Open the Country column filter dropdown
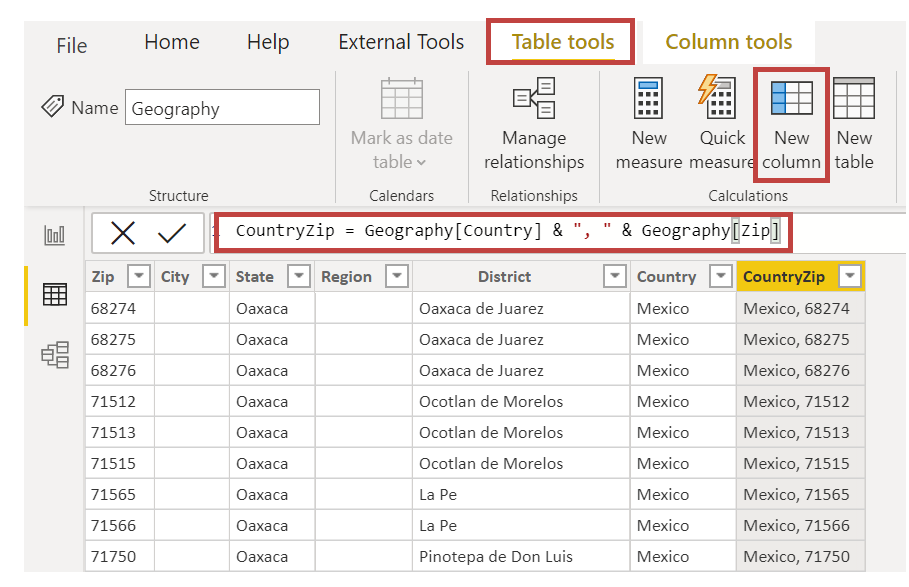The image size is (909, 587). (x=721, y=276)
